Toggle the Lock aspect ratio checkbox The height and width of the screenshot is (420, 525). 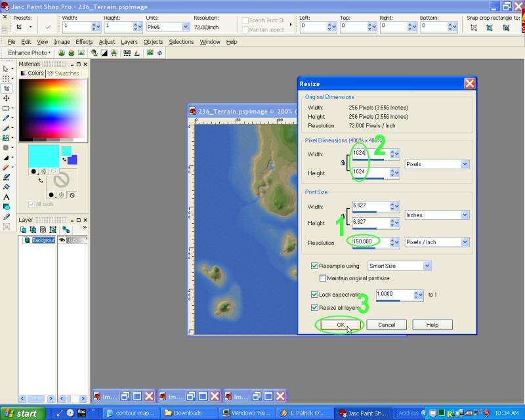pyautogui.click(x=314, y=295)
